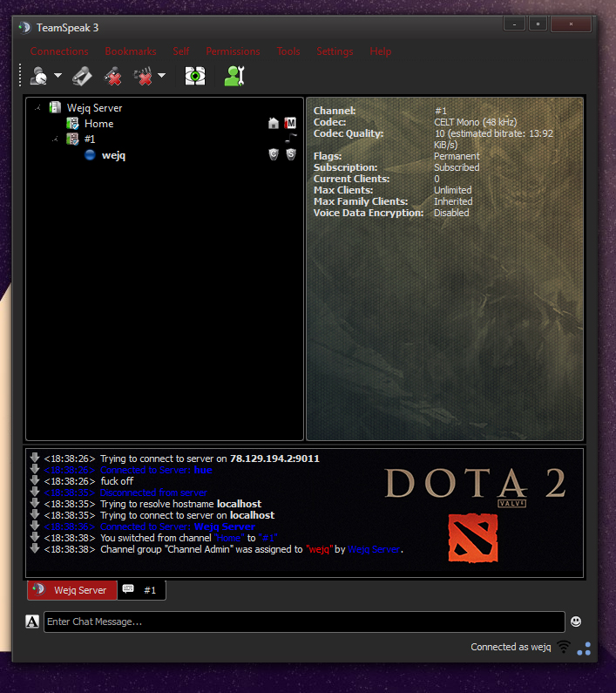
Task: Open the Self menu
Action: point(181,51)
